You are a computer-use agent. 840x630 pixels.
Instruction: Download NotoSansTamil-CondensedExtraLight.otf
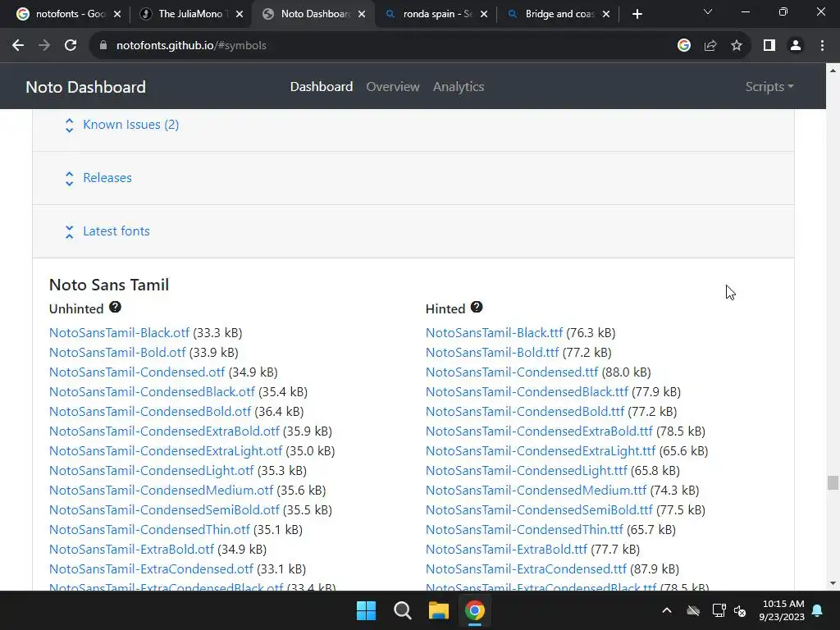(x=166, y=451)
